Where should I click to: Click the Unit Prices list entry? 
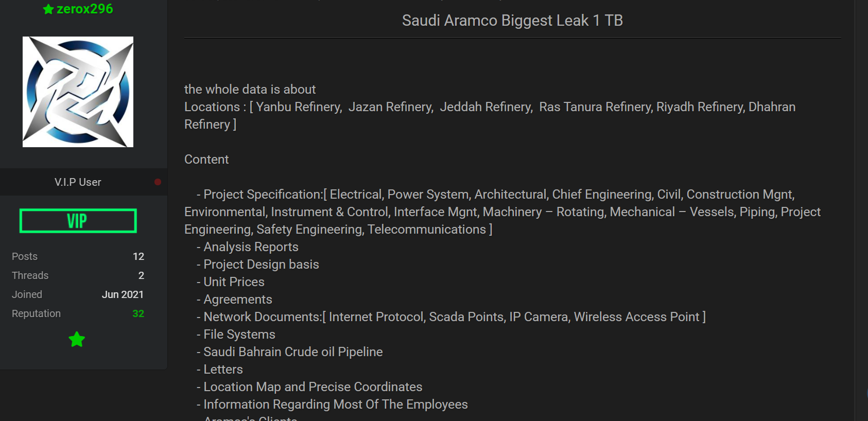[x=234, y=282]
